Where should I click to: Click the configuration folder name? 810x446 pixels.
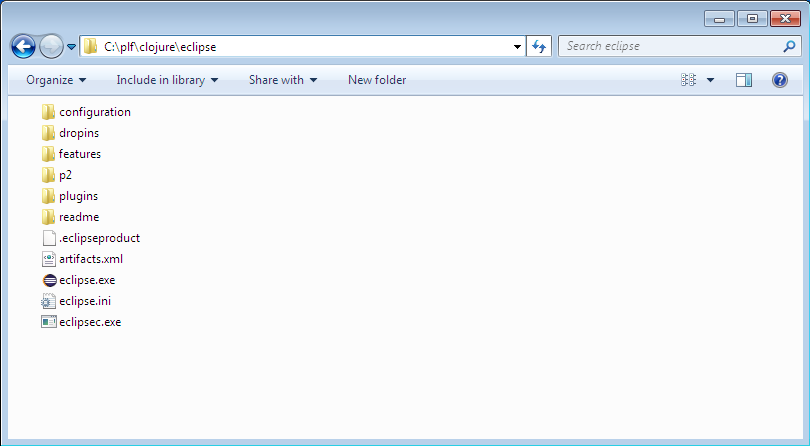95,112
